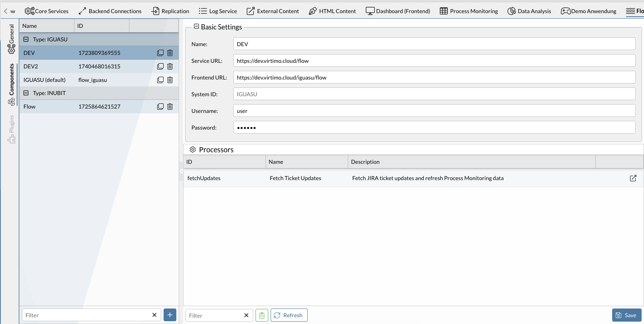This screenshot has height=324, width=644.
Task: Click the green clipboard icon
Action: (x=262, y=315)
